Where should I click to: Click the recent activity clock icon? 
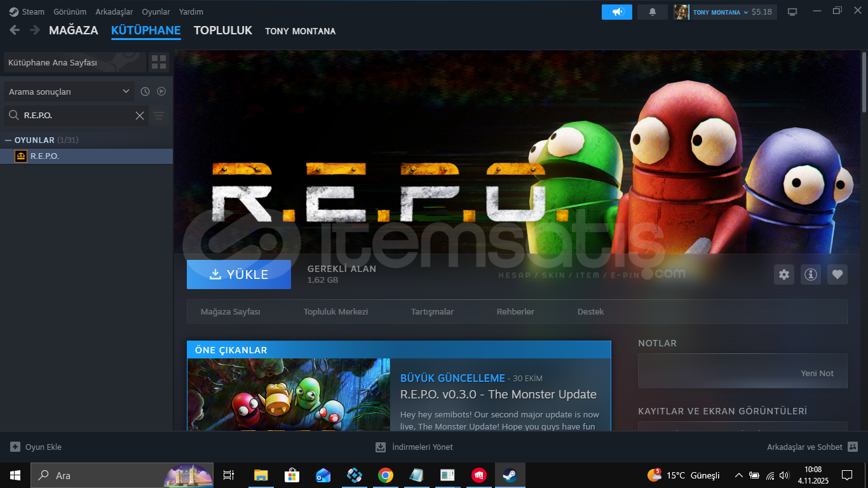pos(145,91)
